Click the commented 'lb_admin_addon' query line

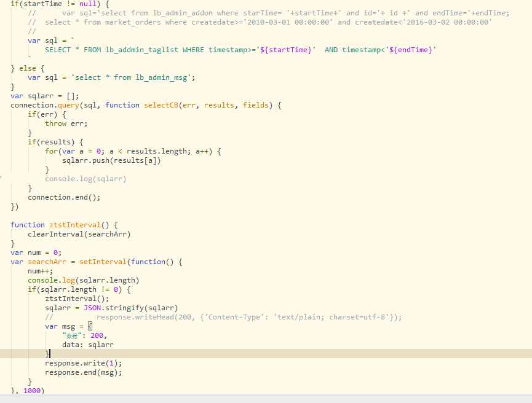pos(269,13)
